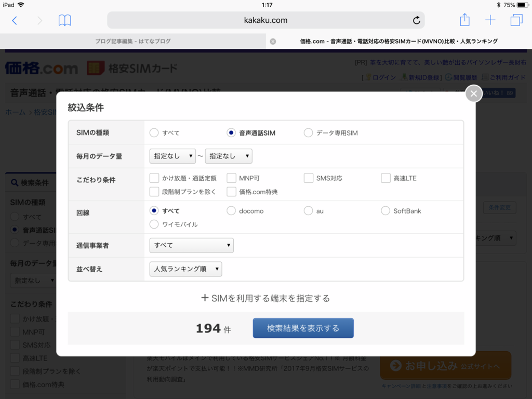Check background sidebar 価格.com特典 checkbox

click(15, 384)
